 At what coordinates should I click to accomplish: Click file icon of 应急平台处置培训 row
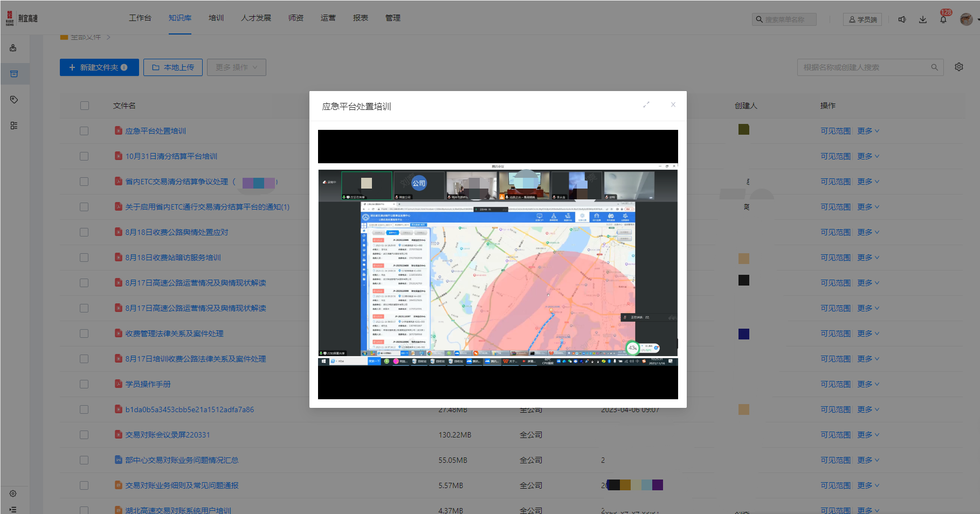pyautogui.click(x=119, y=130)
